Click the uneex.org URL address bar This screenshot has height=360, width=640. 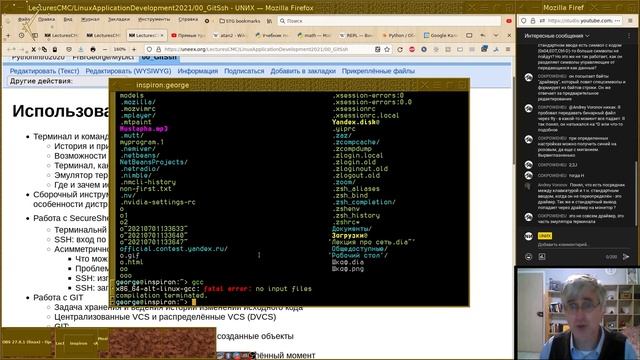267,49
